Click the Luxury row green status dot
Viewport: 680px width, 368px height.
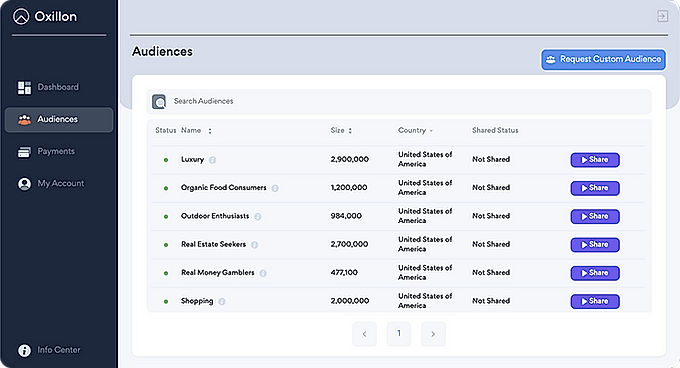tap(166, 160)
